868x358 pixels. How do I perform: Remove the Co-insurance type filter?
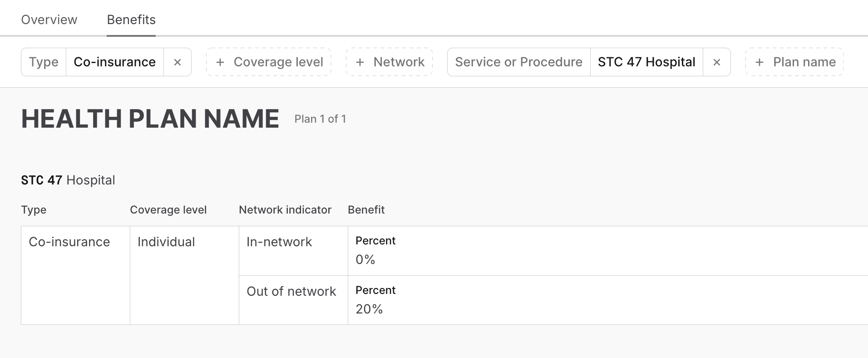click(178, 62)
